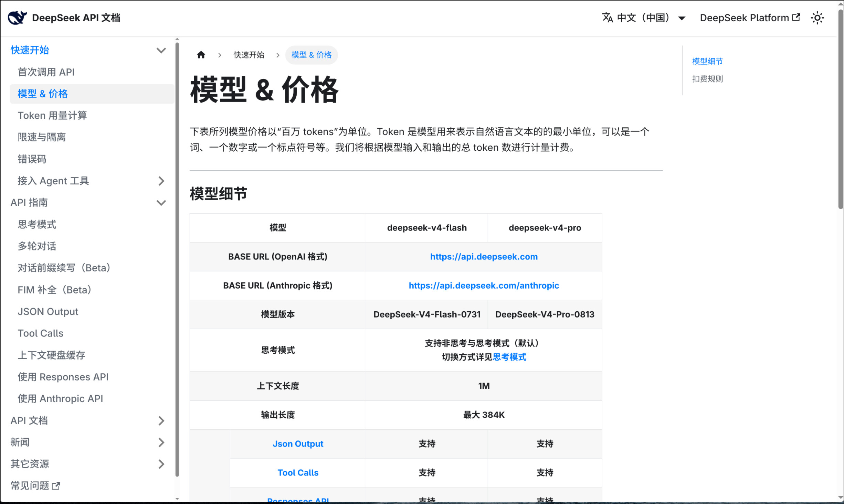Screen dimensions: 844x504
Task: Open DeepSeek Platform external link
Action: click(750, 18)
